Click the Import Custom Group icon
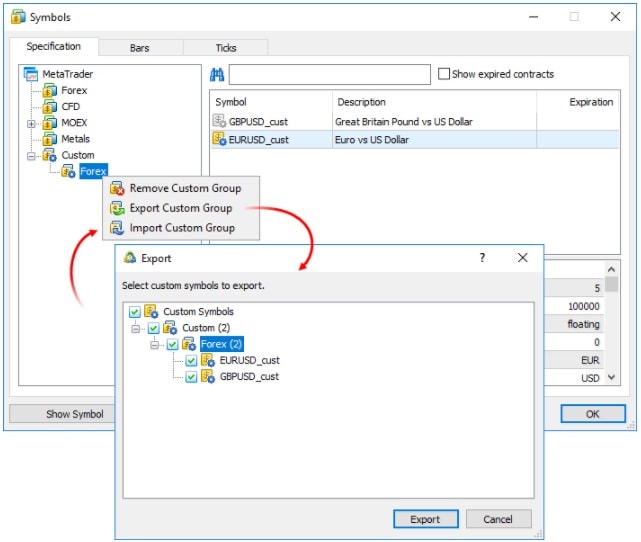The width and height of the screenshot is (641, 542). coord(117,228)
